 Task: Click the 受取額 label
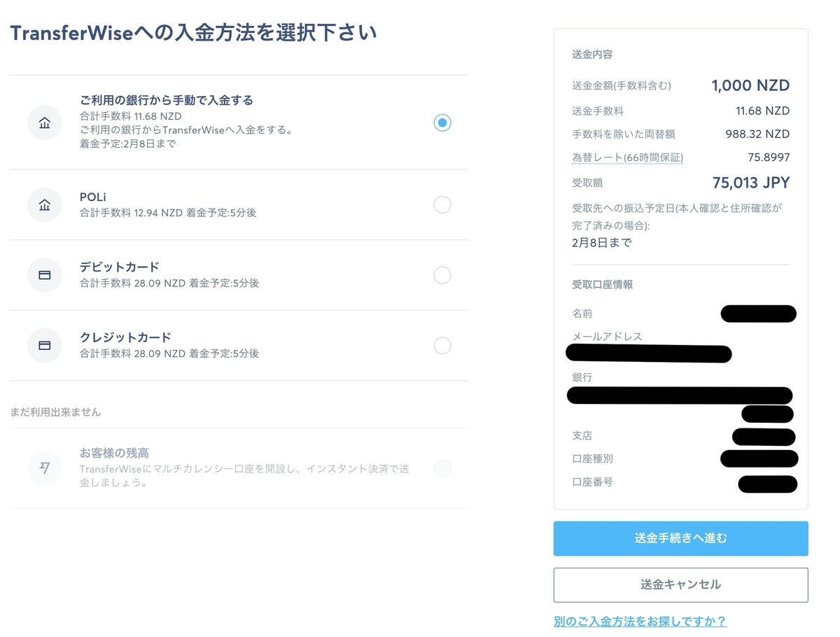click(587, 183)
